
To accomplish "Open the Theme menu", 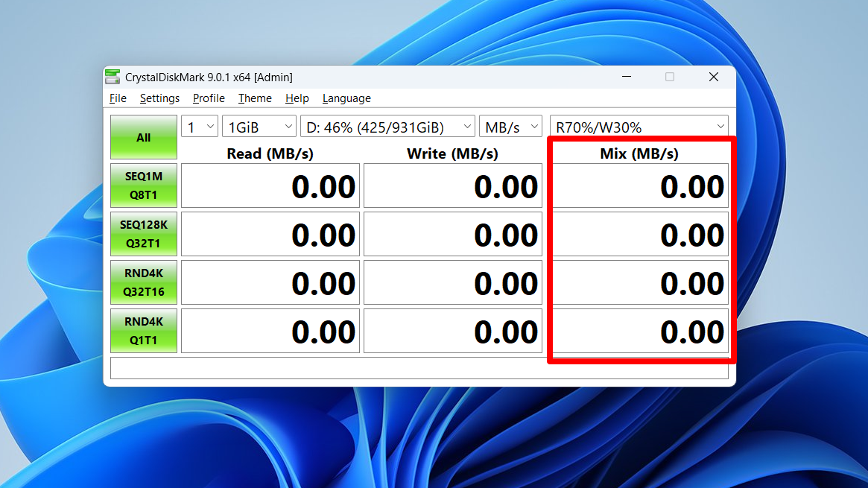I will click(x=255, y=98).
